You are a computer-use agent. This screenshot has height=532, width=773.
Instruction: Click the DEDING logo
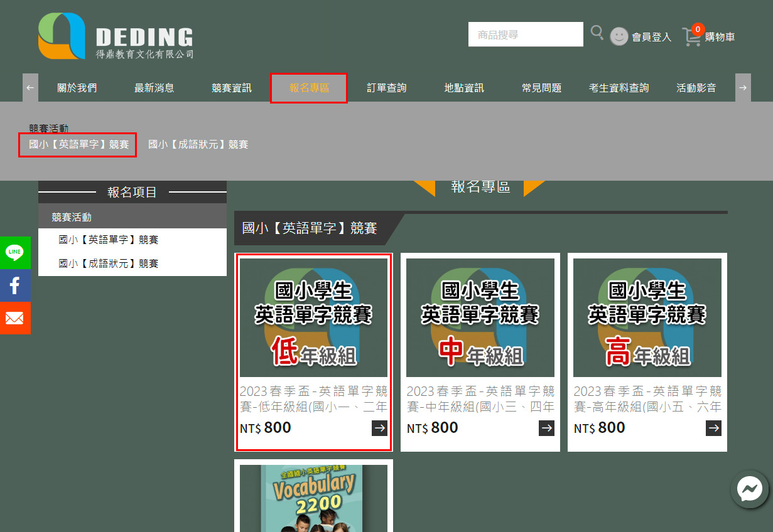[x=116, y=36]
